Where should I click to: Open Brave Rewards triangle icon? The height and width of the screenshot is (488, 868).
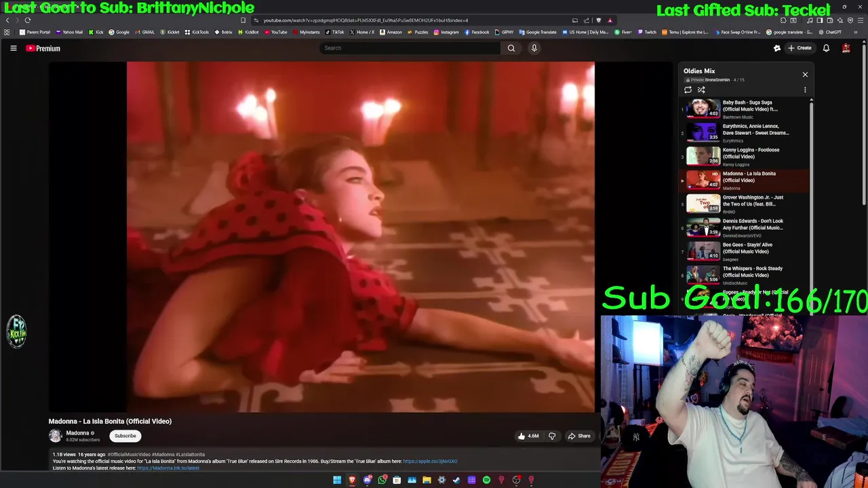[610, 20]
